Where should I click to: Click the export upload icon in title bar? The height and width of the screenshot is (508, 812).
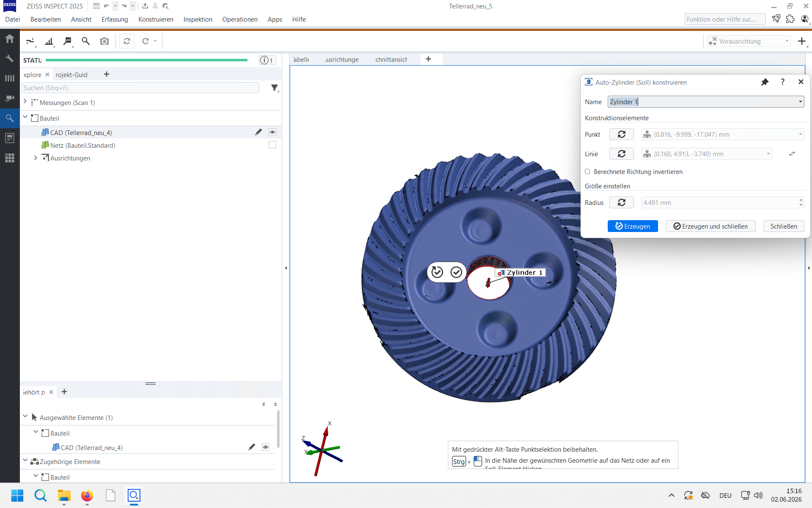tap(145, 6)
